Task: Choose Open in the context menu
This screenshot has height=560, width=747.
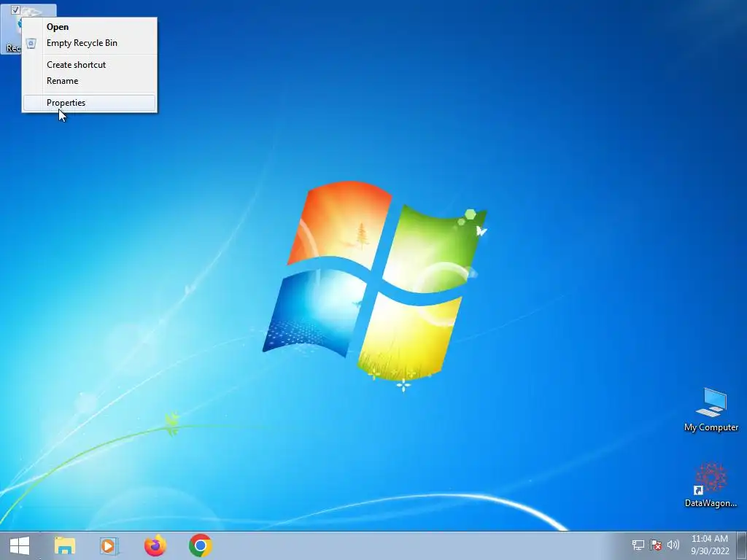Action: [x=89, y=27]
